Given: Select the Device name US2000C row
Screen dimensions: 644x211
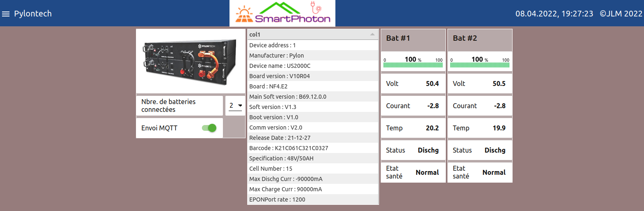Looking at the screenshot, I should [x=312, y=66].
